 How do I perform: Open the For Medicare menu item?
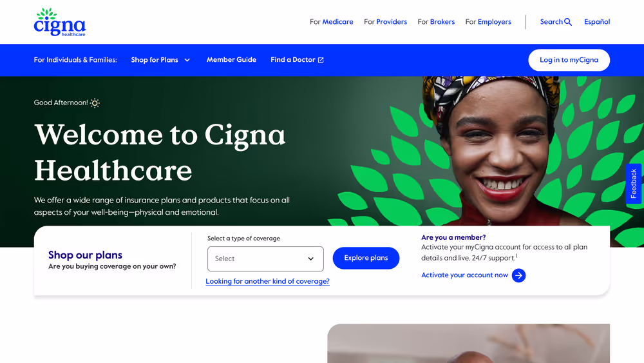coord(332,22)
